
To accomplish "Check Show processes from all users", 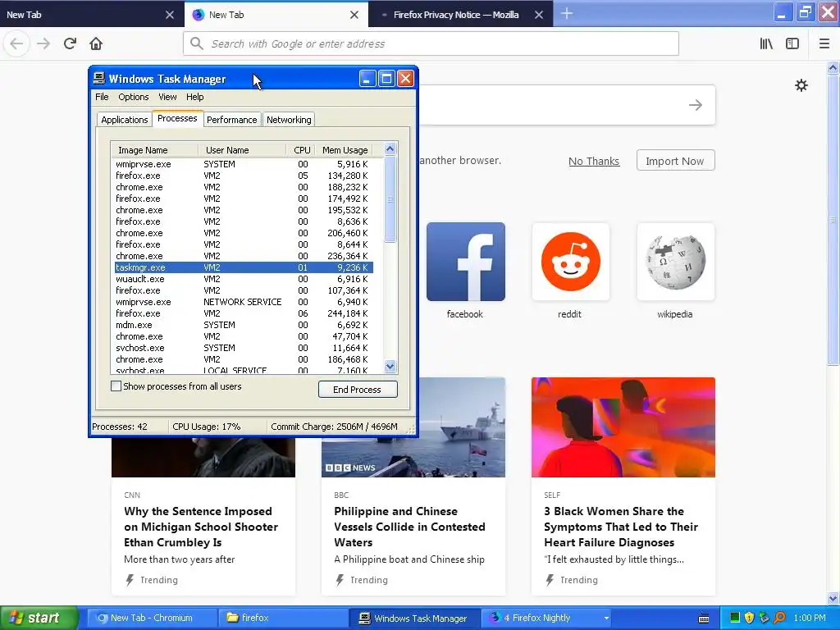I will click(116, 386).
